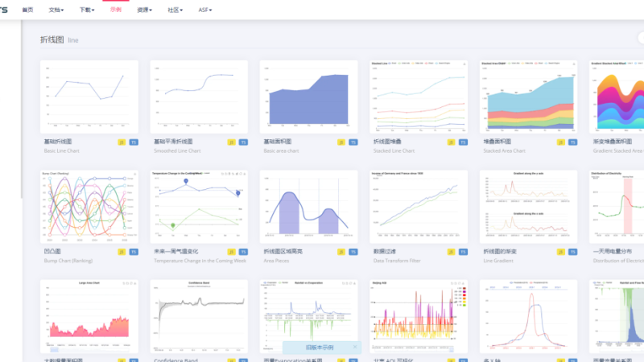
Task: Click JS badge for Smoothed Line Chart
Action: click(x=232, y=142)
